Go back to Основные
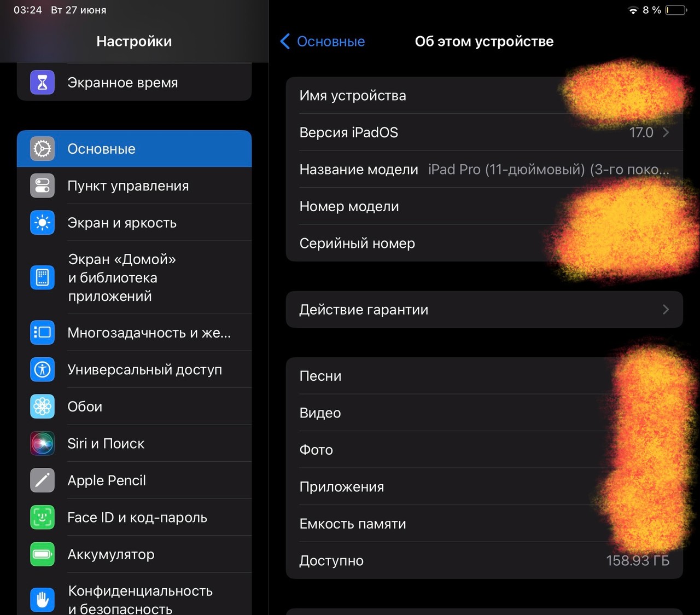 point(323,42)
